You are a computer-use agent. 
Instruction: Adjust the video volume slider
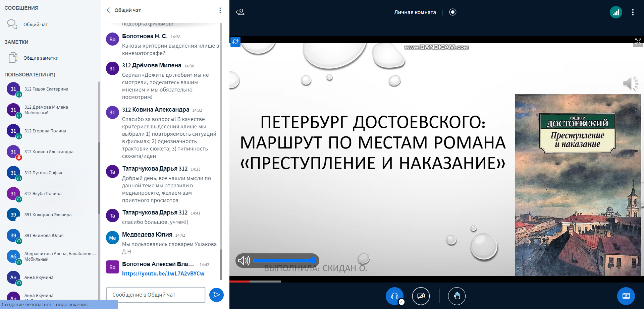284,260
